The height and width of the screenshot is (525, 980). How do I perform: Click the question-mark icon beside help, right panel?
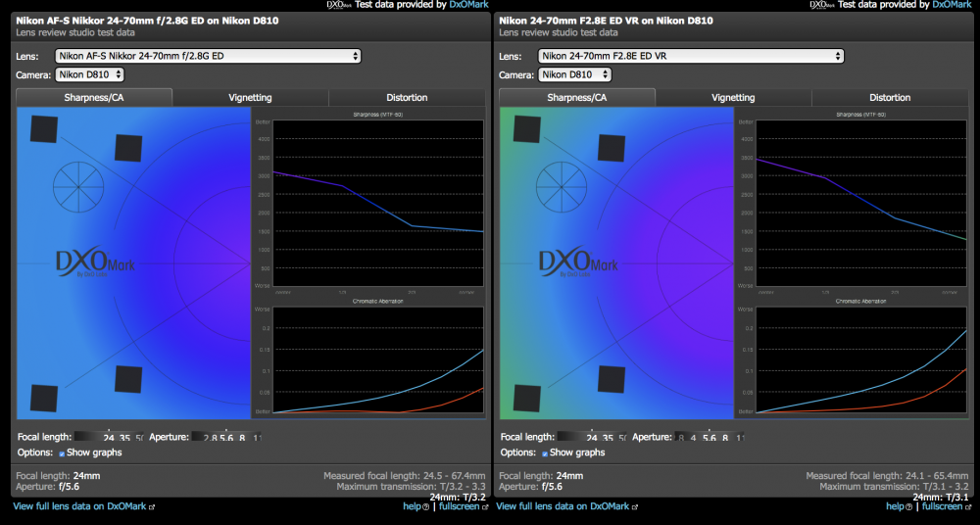[909, 506]
